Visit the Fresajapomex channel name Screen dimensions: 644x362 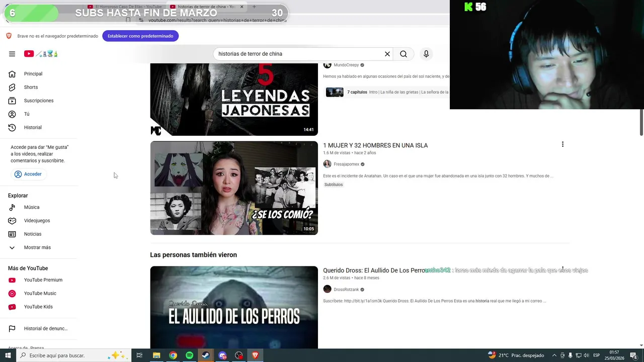coord(346,164)
